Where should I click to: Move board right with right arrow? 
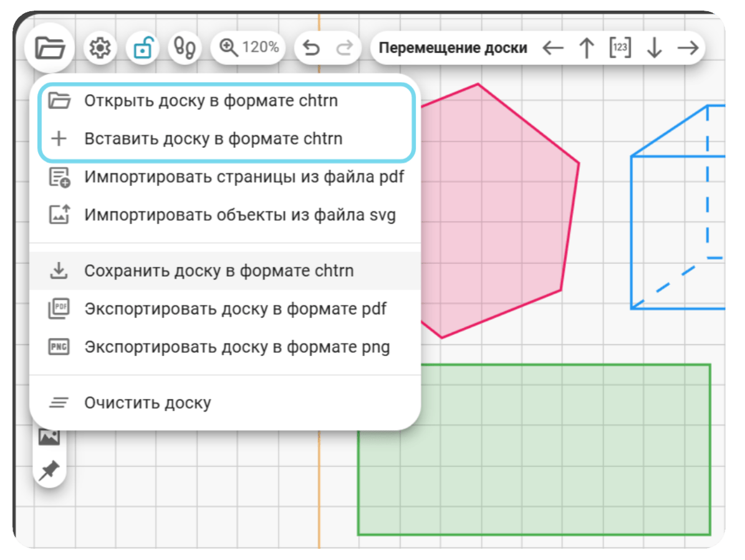(688, 47)
